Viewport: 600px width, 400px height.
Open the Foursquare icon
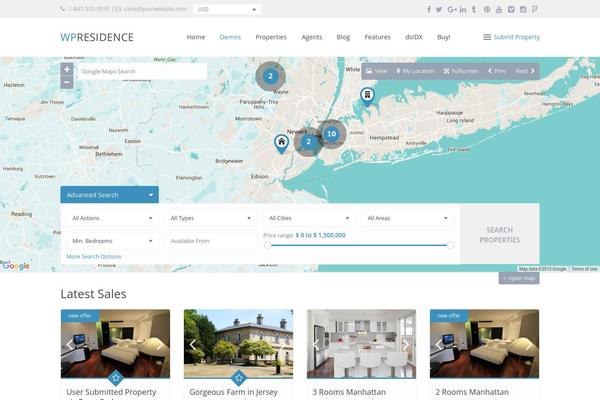tap(535, 9)
